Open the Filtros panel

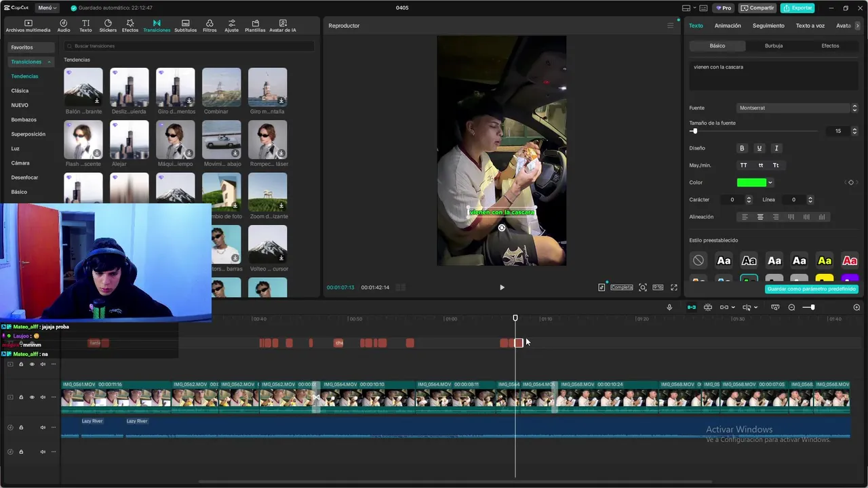(210, 26)
